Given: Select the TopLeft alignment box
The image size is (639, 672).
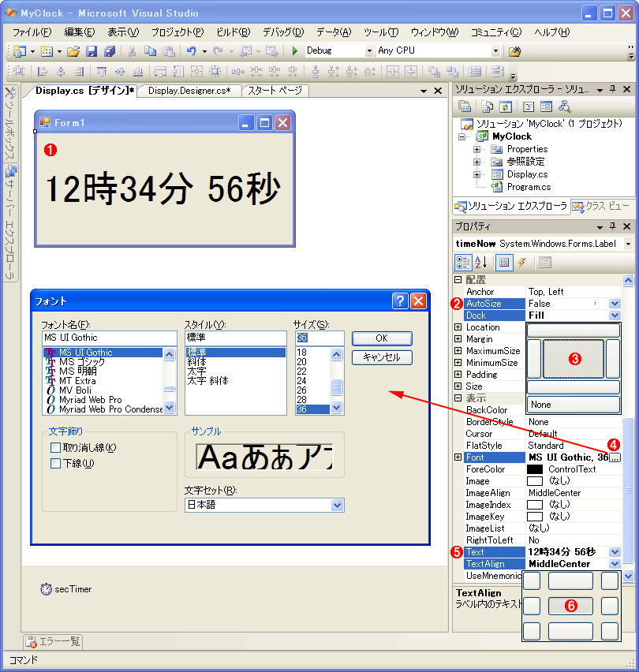Looking at the screenshot, I should tap(532, 581).
